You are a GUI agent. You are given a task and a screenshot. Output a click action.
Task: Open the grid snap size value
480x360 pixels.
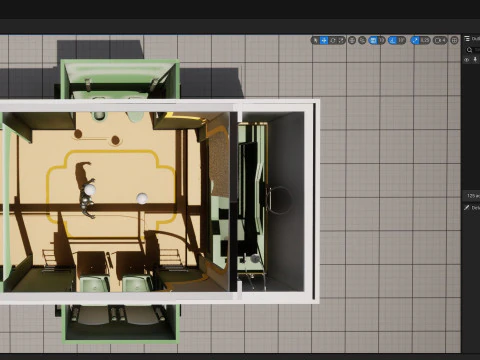382,40
